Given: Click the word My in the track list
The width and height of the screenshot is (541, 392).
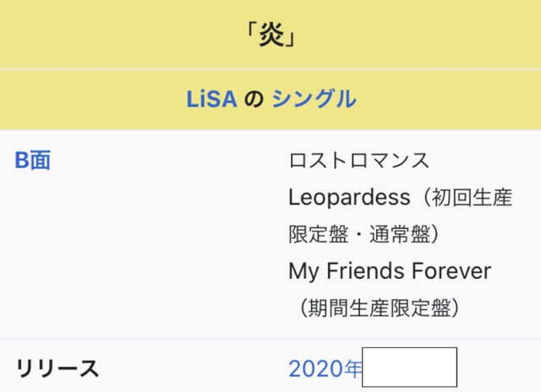Looking at the screenshot, I should click(304, 271).
